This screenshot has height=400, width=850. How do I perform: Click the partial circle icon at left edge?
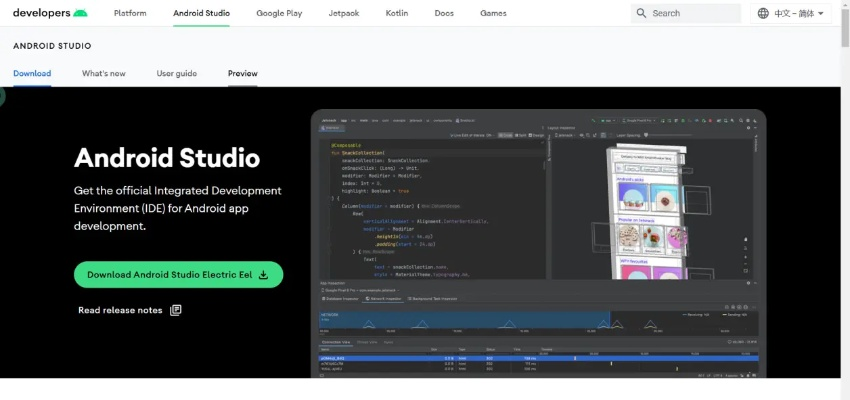click(2, 97)
